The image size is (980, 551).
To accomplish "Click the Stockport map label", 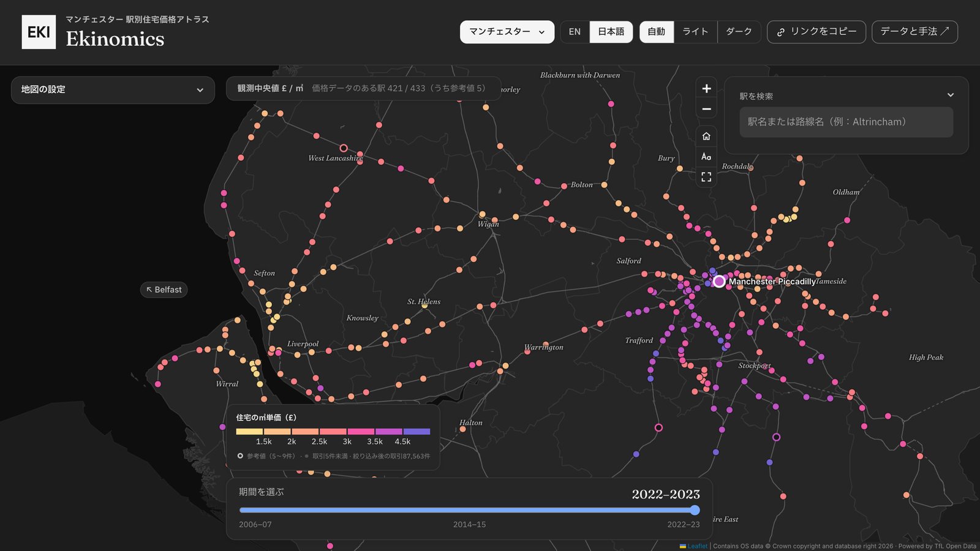I will tap(755, 365).
